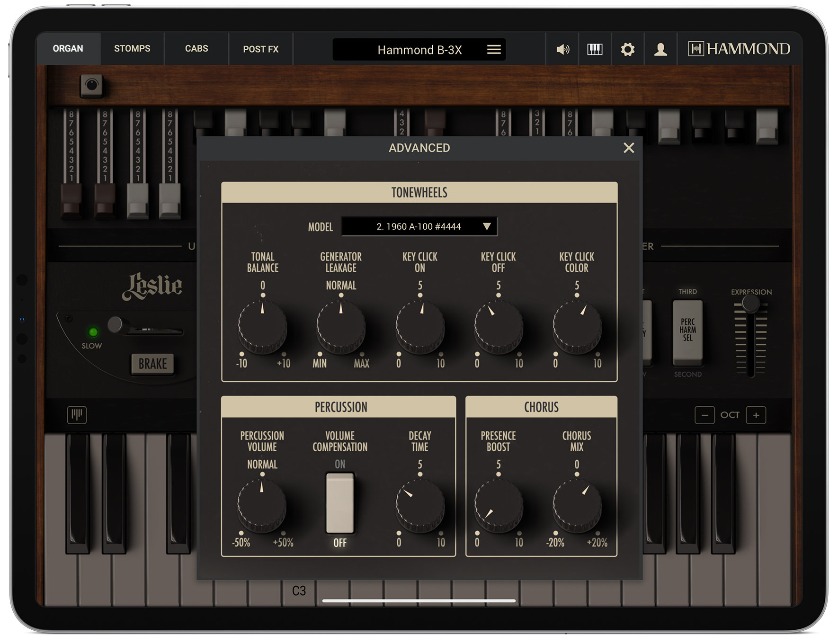Click the volume/audio output icon
The image size is (838, 644).
point(562,49)
